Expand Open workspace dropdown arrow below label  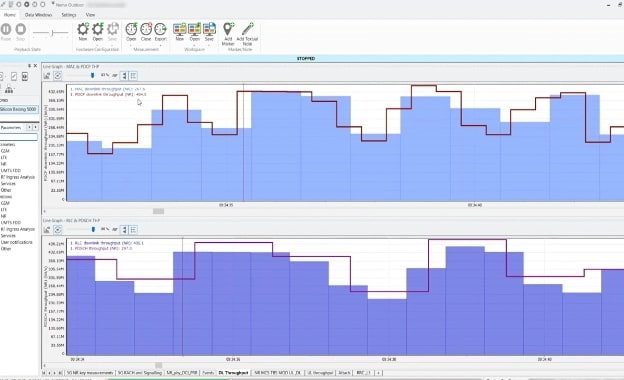pyautogui.click(x=195, y=44)
